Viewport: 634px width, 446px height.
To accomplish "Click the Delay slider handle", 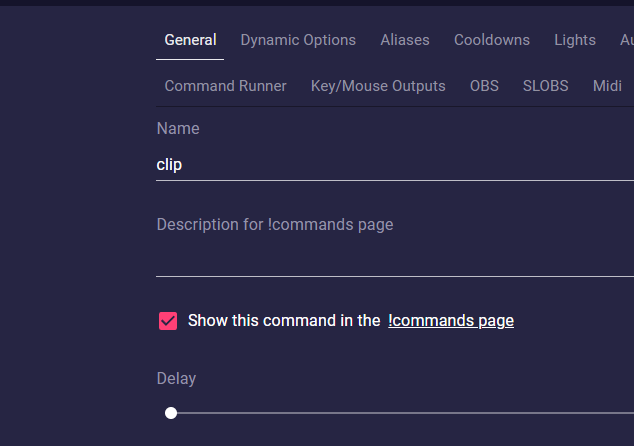I will point(171,413).
